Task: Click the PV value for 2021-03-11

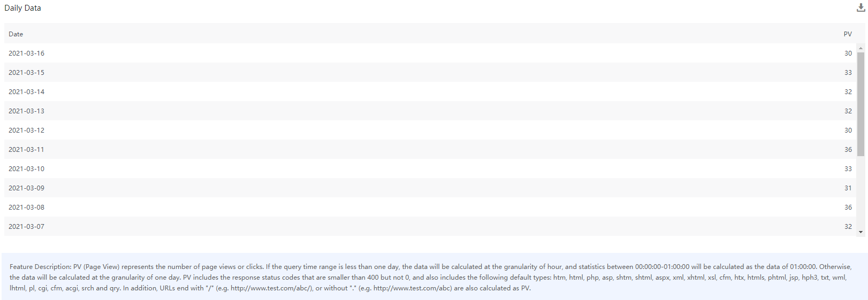Action: [848, 150]
